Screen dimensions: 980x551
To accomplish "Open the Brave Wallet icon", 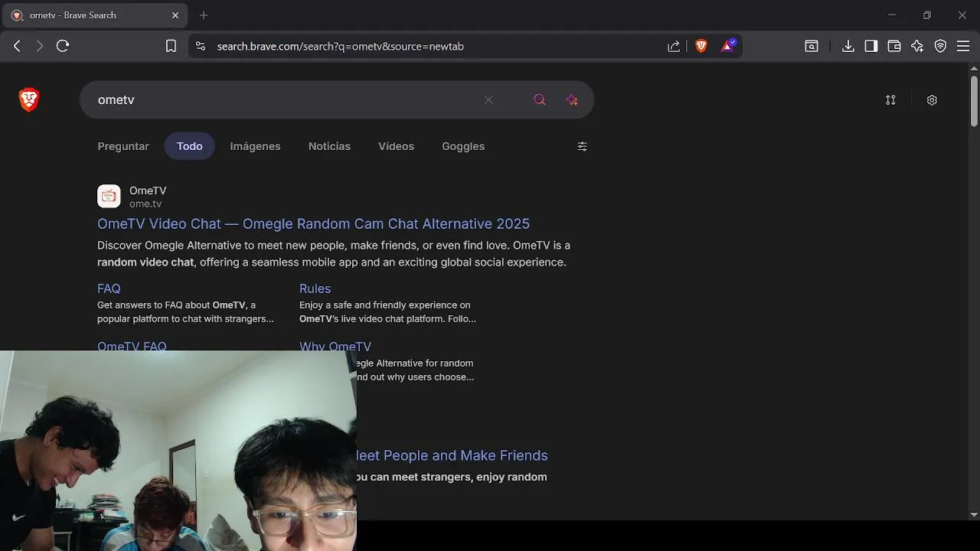I will pos(893,46).
